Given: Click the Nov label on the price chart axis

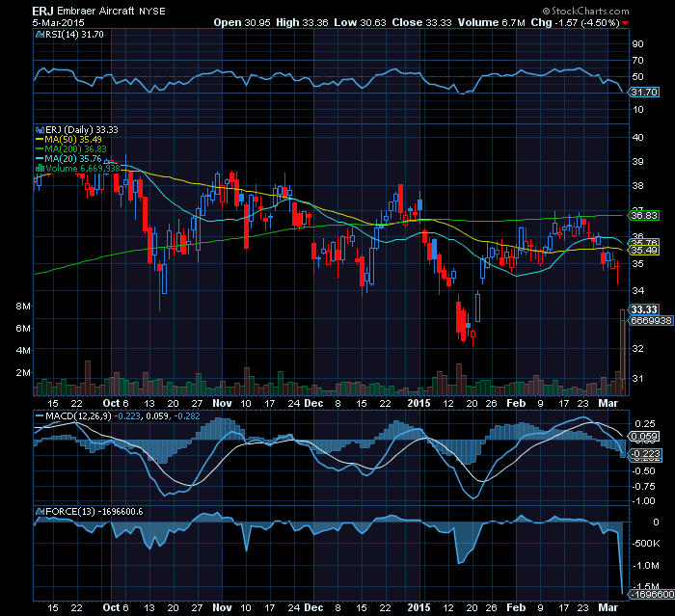Looking at the screenshot, I should [x=222, y=403].
